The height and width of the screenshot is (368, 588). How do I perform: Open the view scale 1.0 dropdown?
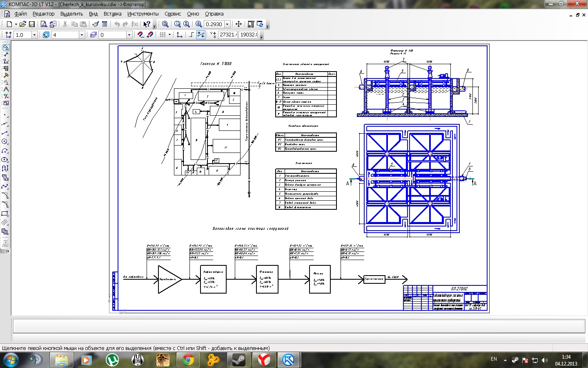[34, 35]
